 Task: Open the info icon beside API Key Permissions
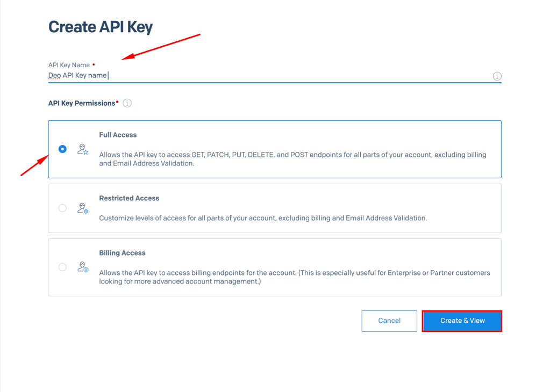tap(127, 103)
